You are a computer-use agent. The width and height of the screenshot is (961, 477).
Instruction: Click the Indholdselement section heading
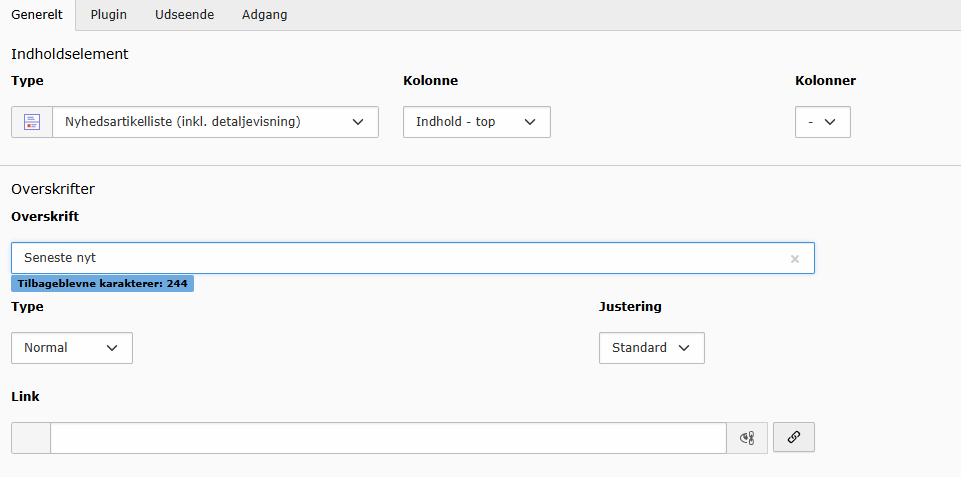[x=70, y=54]
